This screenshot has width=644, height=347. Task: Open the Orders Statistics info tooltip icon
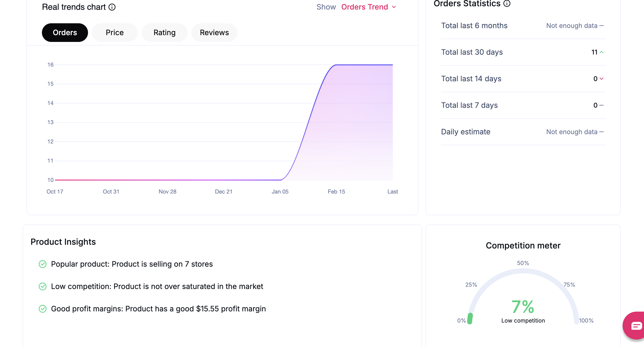507,4
